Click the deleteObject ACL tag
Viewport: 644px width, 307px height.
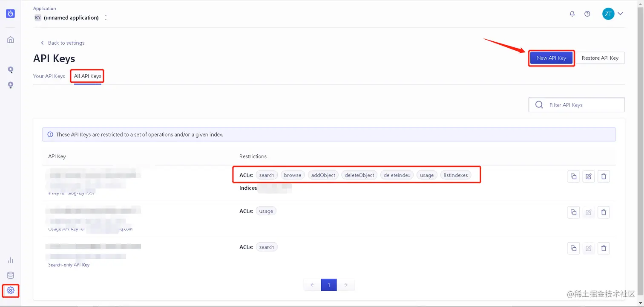(x=359, y=175)
